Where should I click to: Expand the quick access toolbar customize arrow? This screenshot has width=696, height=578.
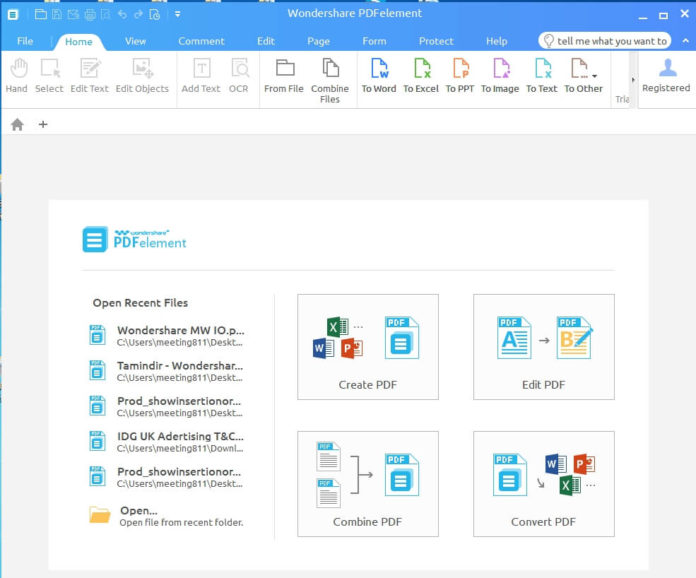[178, 14]
